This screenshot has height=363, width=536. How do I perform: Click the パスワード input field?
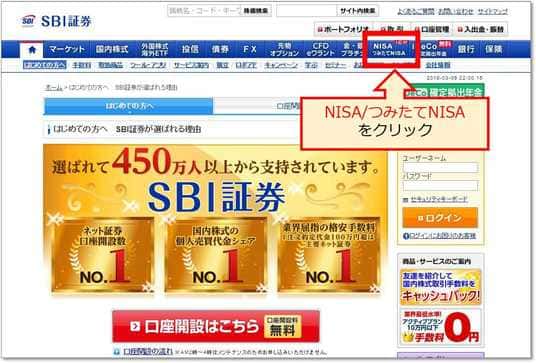pos(440,186)
